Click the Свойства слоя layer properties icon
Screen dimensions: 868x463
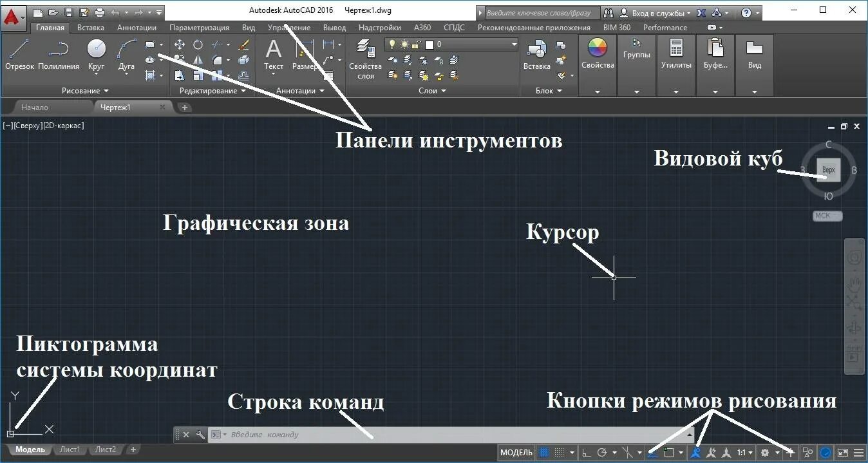click(x=365, y=59)
